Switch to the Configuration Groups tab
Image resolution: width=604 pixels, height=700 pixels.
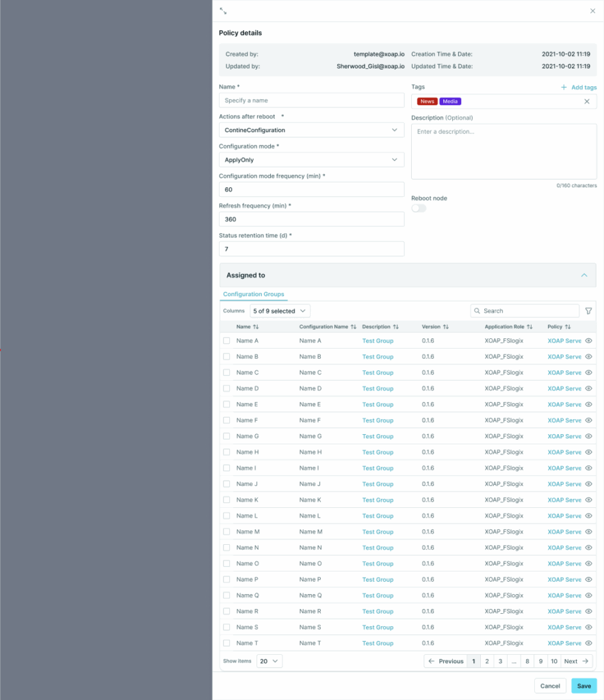pos(254,294)
